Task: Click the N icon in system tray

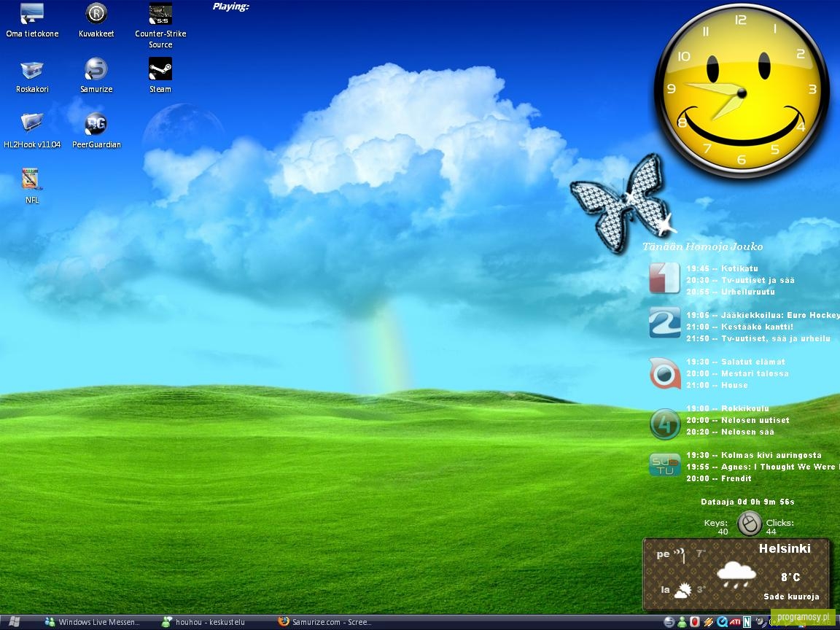Action: [x=747, y=622]
